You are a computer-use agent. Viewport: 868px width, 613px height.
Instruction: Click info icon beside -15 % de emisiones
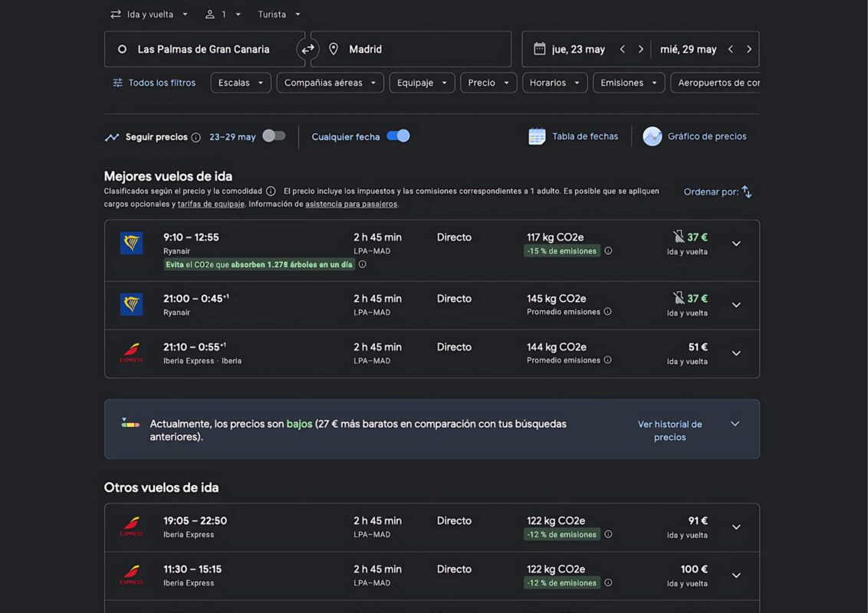608,251
